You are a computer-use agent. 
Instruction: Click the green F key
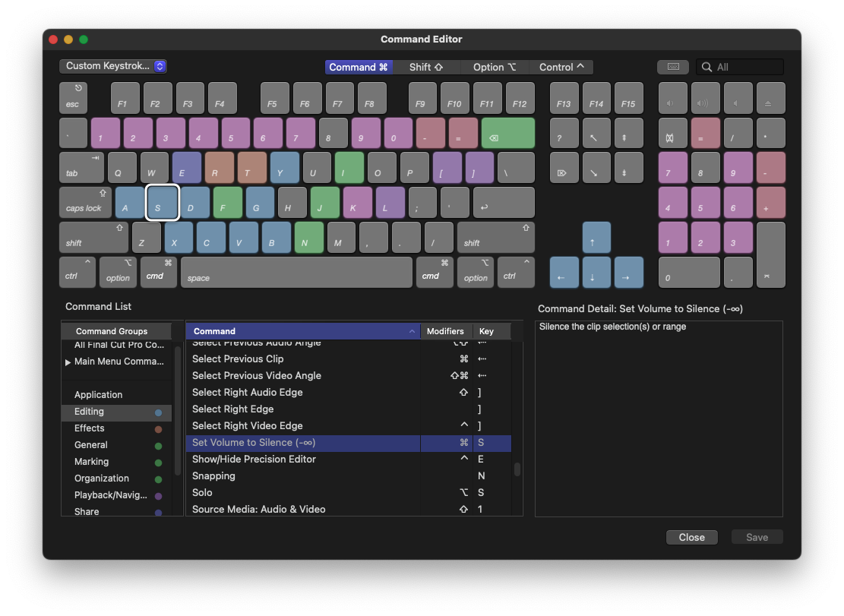tap(228, 202)
